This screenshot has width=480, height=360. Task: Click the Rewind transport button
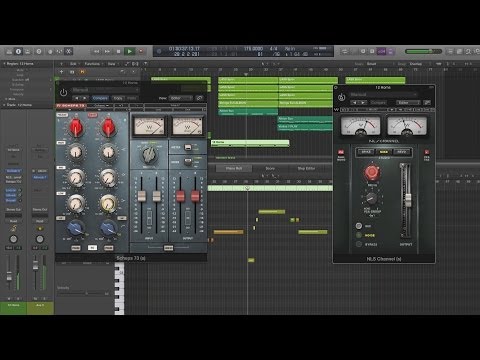pos(96,51)
